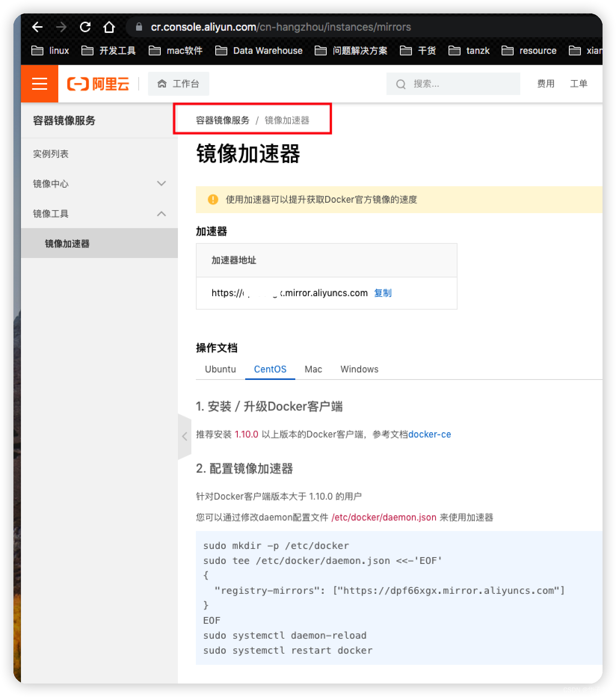The height and width of the screenshot is (697, 616).
Task: Click the magnifier search icon
Action: pos(401,84)
